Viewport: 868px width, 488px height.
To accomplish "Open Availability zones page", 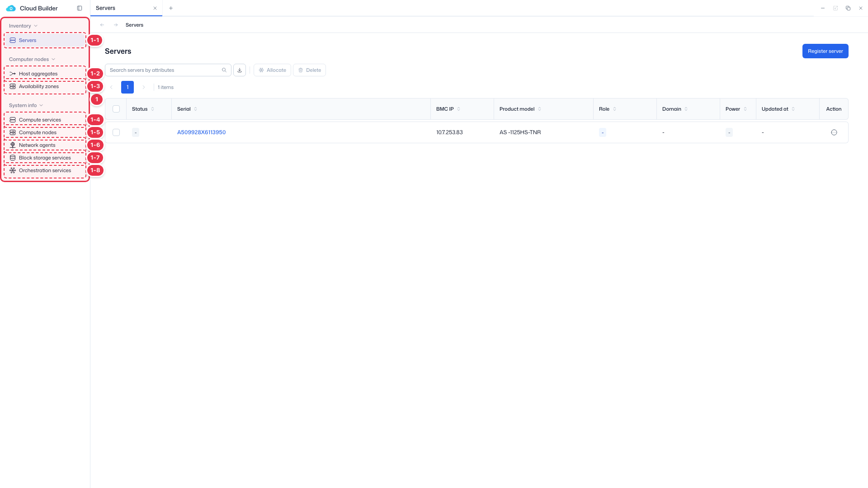I will point(45,86).
